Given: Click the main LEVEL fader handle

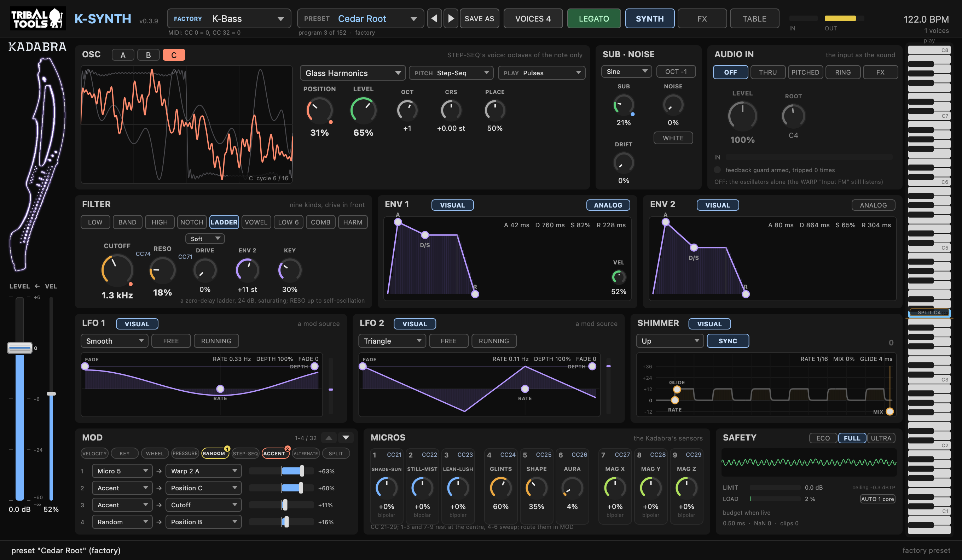Looking at the screenshot, I should click(19, 348).
